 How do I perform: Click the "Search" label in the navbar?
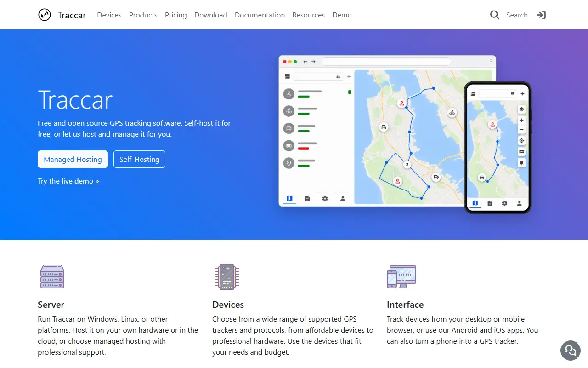(x=517, y=15)
